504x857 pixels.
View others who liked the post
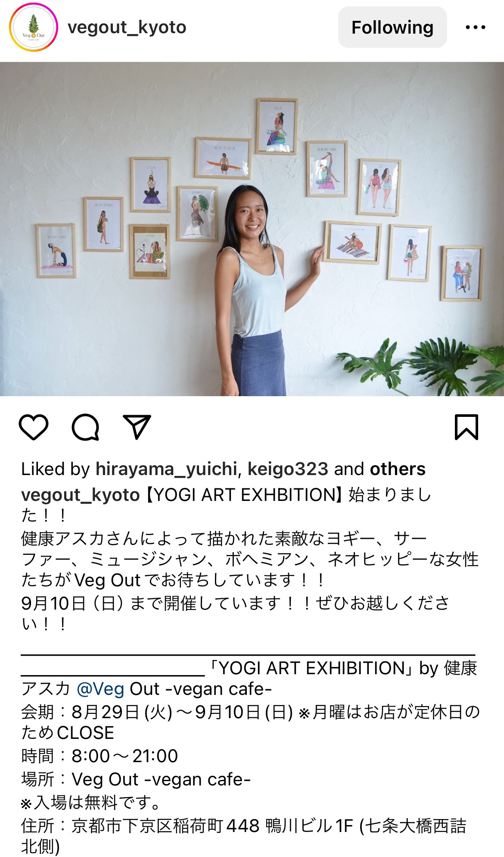click(398, 469)
